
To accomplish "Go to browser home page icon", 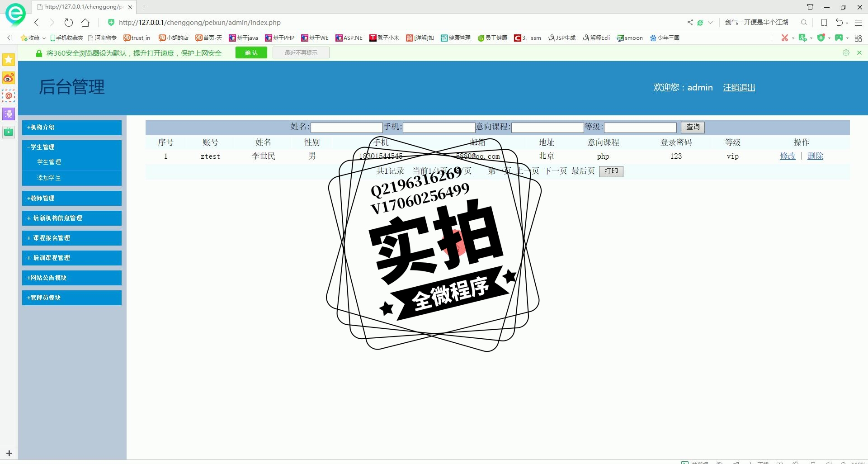I will (x=85, y=22).
